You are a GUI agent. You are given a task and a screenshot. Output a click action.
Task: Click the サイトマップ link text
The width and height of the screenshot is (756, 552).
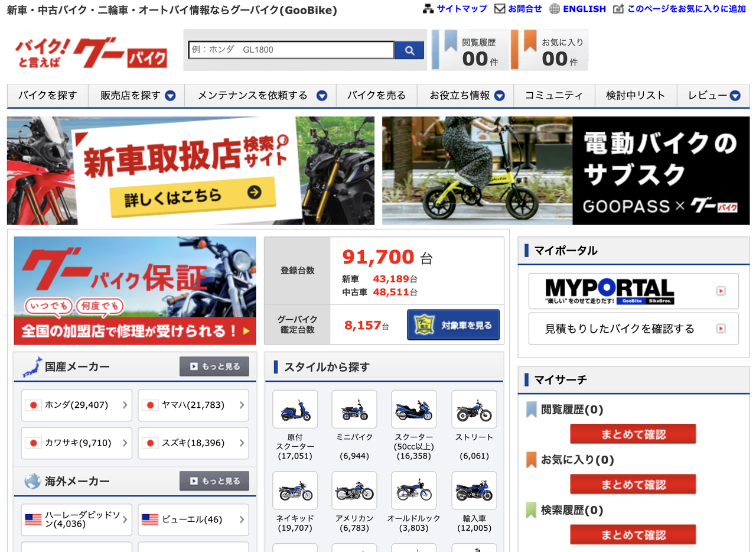[x=462, y=9]
